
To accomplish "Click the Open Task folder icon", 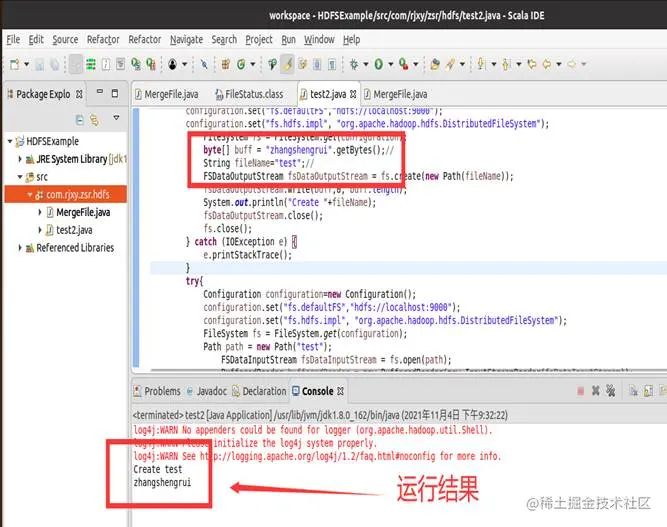I will pyautogui.click(x=435, y=64).
